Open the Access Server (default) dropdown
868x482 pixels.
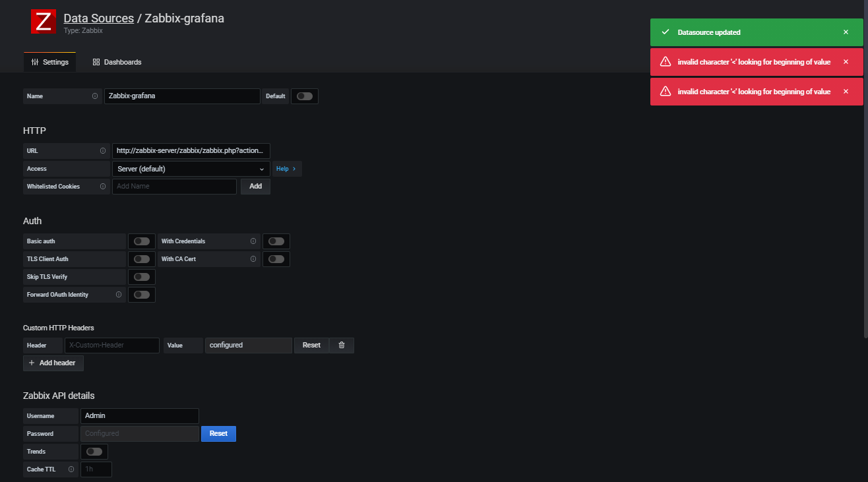pos(191,169)
